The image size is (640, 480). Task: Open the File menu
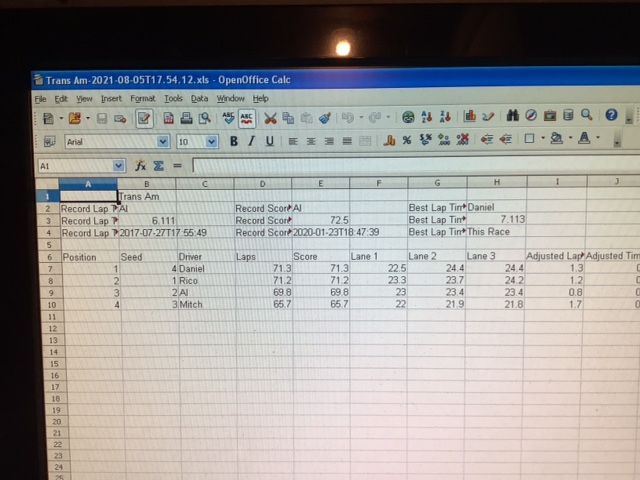[x=40, y=99]
